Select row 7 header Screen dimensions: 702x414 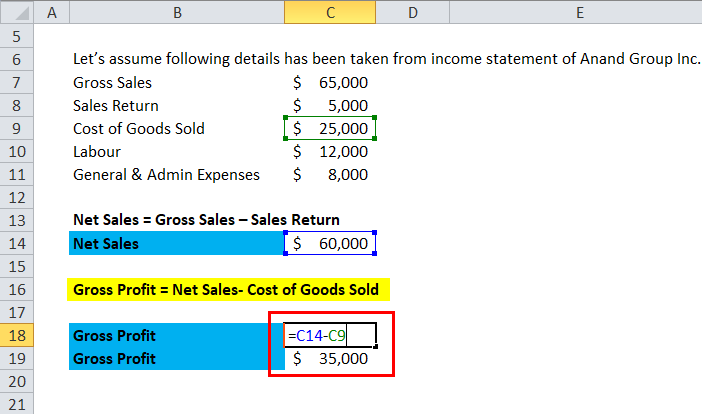[x=17, y=82]
